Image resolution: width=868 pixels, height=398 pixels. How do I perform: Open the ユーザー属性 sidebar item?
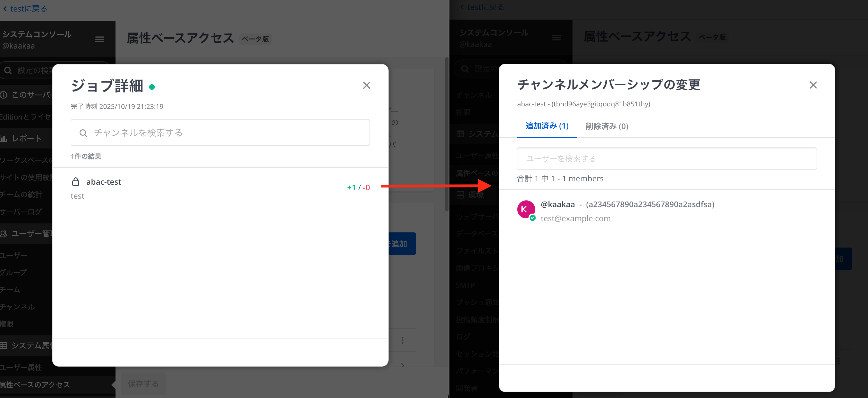21,367
